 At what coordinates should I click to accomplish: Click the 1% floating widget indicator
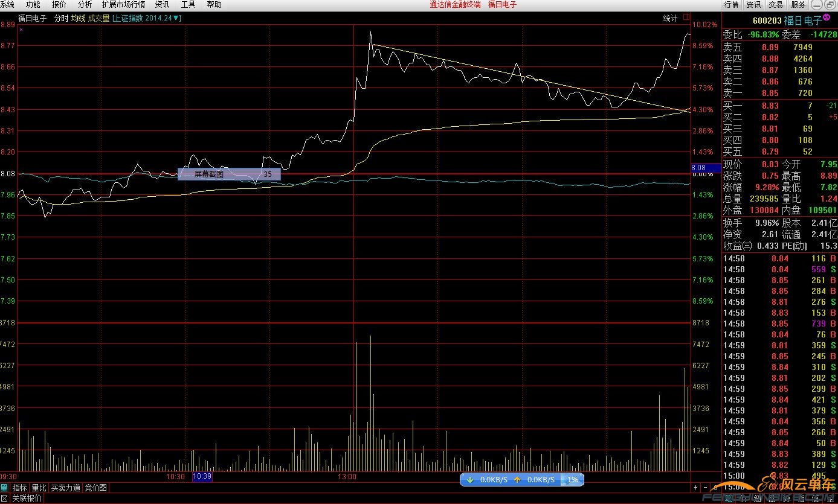tap(572, 480)
